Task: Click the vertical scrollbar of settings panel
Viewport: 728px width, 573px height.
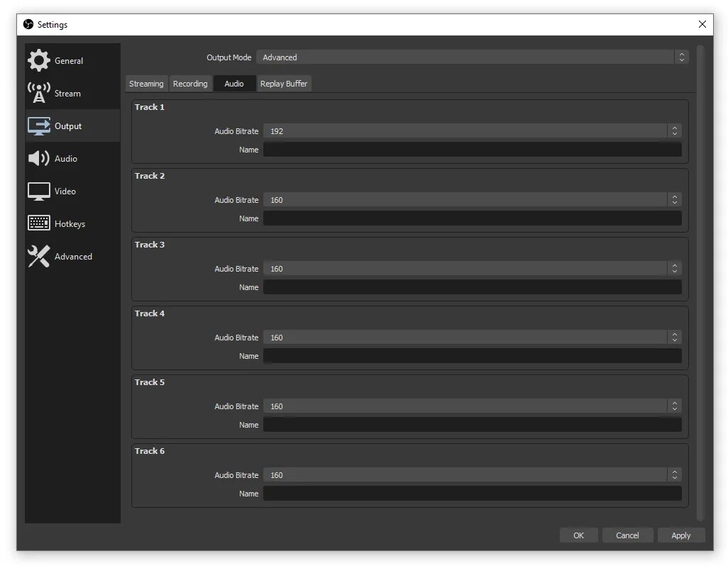Action: tap(700, 282)
